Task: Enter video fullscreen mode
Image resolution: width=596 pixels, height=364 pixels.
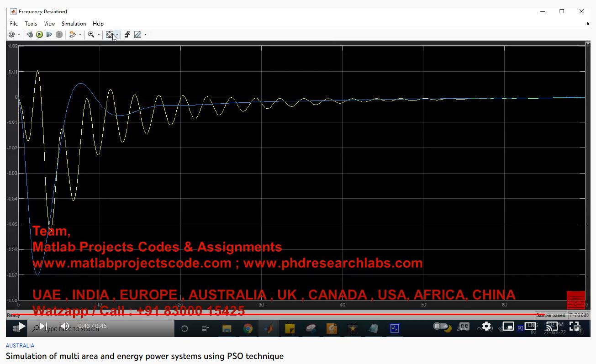Action: click(x=574, y=326)
